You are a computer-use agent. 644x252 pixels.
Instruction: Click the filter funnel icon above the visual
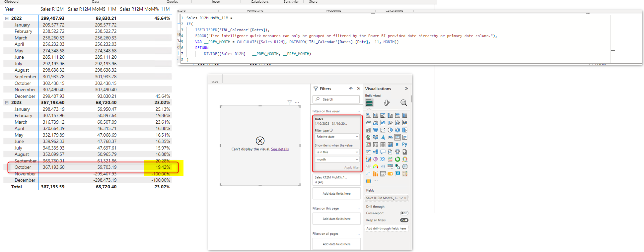click(x=290, y=102)
